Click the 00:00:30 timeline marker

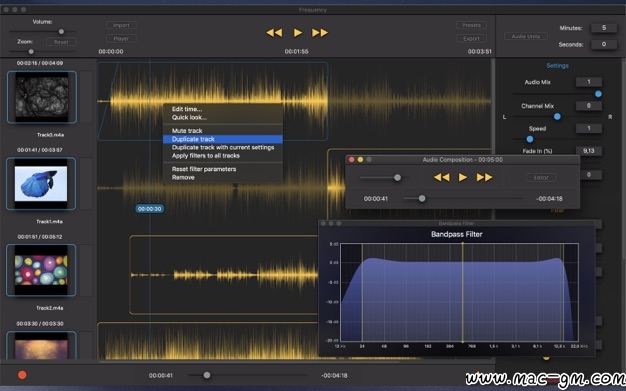pos(149,209)
